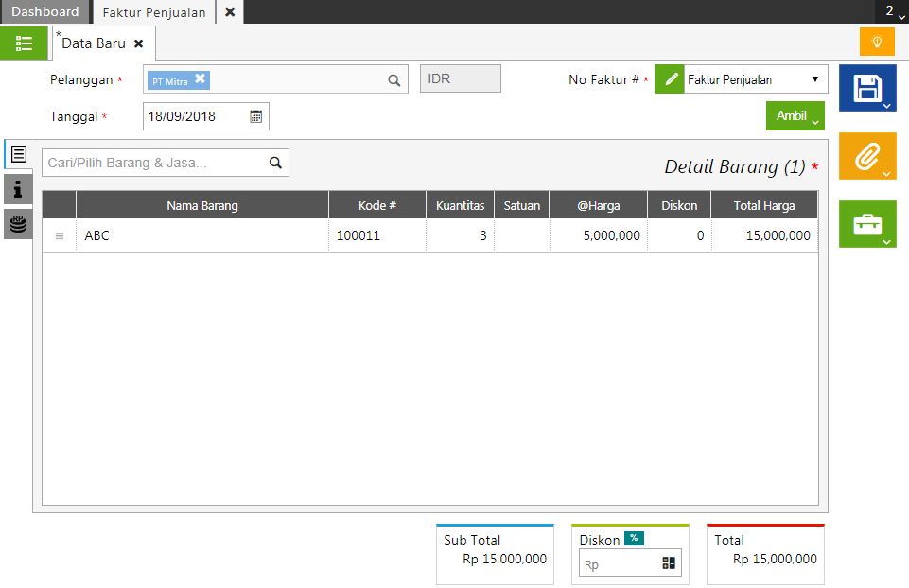Close the Faktur Penjualan tab
The height and width of the screenshot is (588, 909).
click(230, 12)
